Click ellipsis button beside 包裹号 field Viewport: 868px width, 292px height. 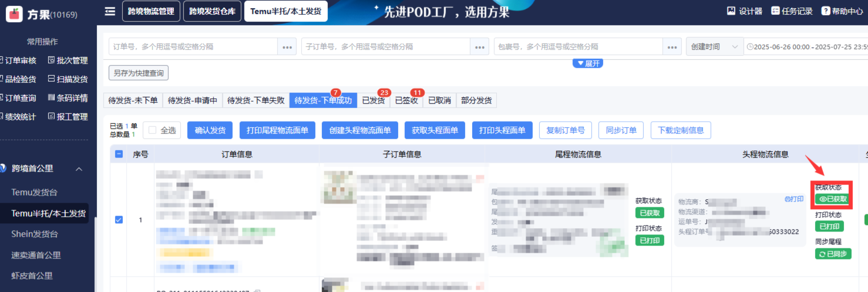(672, 47)
